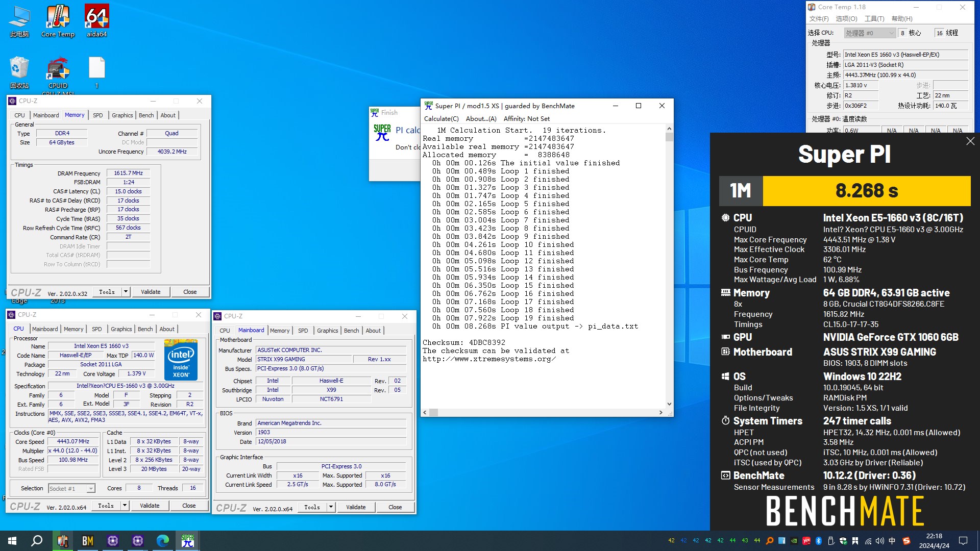Open the 帮助(H) menu in Core Temp
This screenshot has width=980, height=551.
902,19
